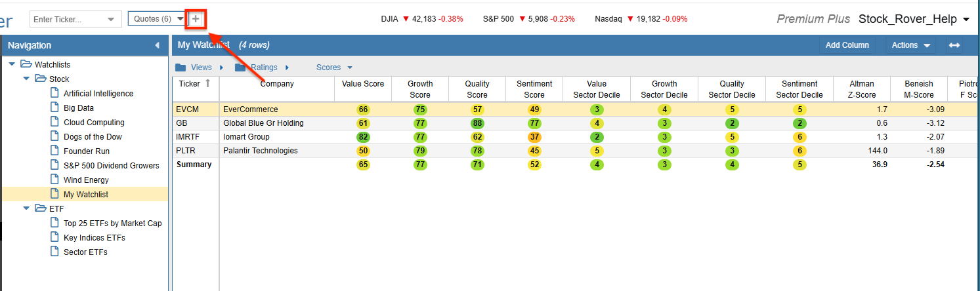Collapse the Watchlists folder tree arrow
The image size is (980, 291).
(12, 64)
